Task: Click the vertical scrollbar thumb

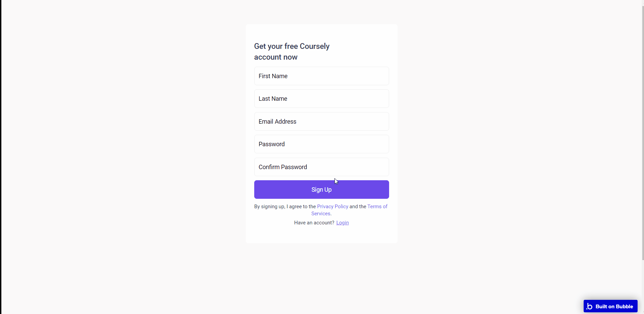Action: pyautogui.click(x=643, y=133)
